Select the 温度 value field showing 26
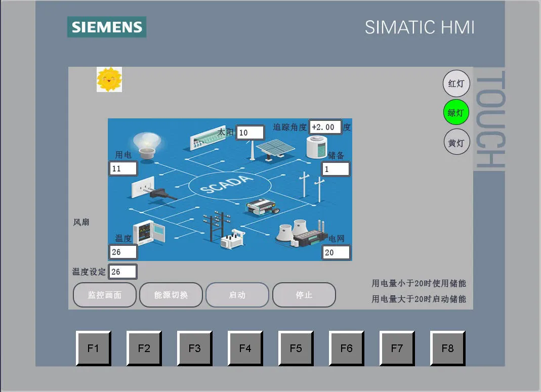This screenshot has height=392, width=541. point(123,252)
